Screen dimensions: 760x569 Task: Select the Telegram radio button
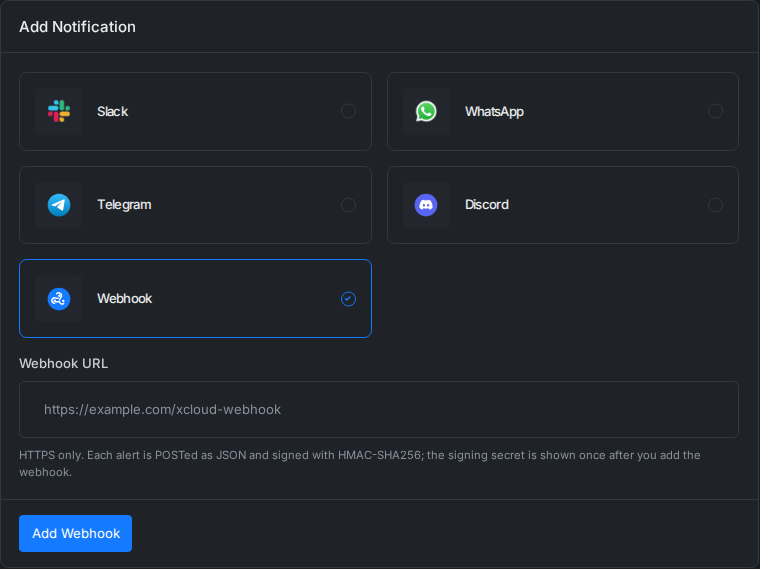(x=348, y=205)
